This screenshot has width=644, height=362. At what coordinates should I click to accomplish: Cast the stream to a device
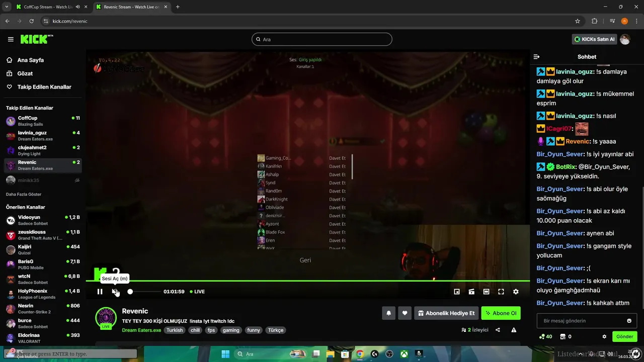tap(471, 292)
